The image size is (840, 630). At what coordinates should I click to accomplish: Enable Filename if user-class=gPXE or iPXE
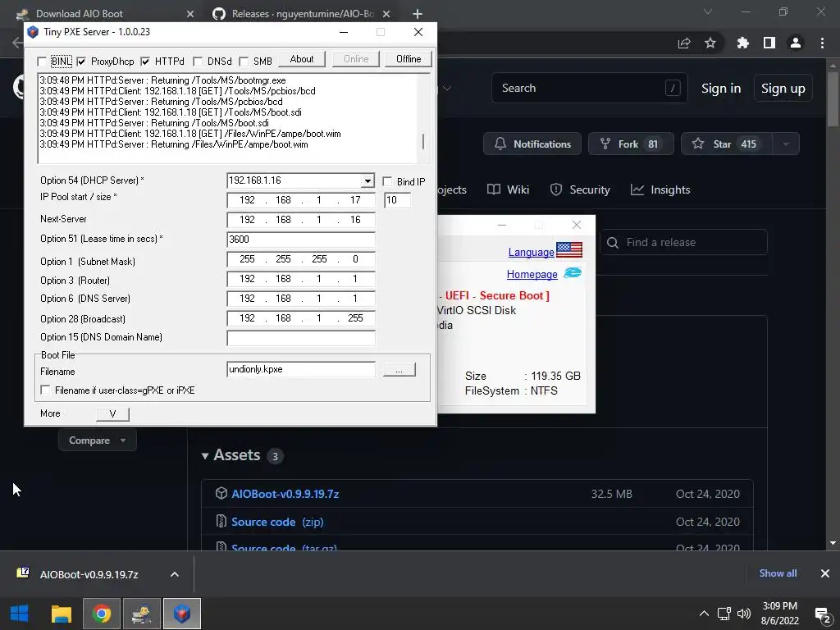pos(46,390)
